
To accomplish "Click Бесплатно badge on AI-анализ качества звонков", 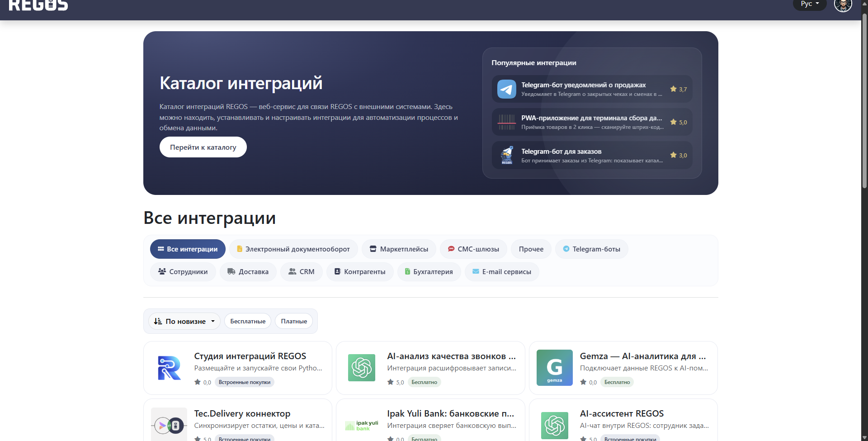I will [x=424, y=382].
